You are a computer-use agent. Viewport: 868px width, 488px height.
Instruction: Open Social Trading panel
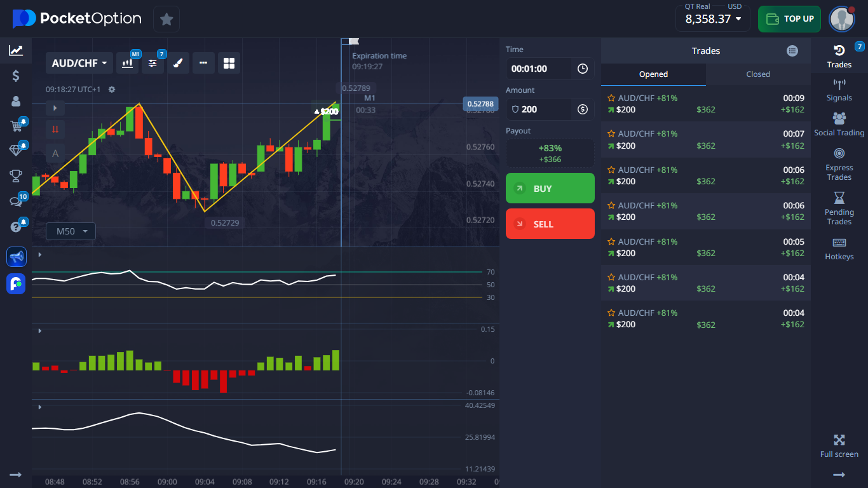coord(839,124)
